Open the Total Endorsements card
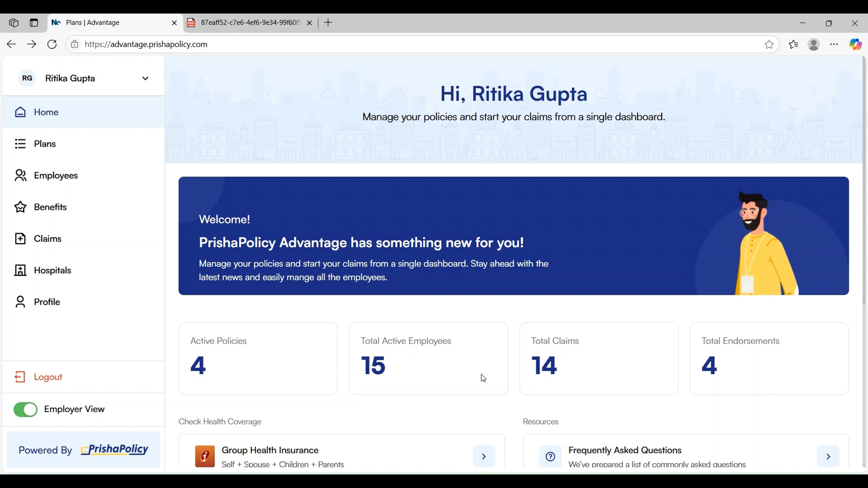The width and height of the screenshot is (868, 488). coord(769,359)
